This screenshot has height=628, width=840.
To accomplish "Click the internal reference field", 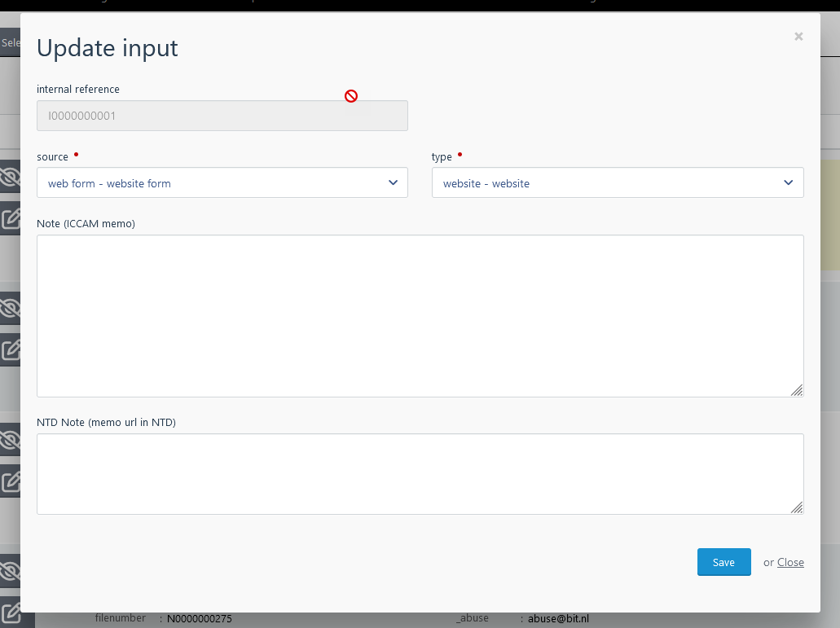I will [222, 116].
